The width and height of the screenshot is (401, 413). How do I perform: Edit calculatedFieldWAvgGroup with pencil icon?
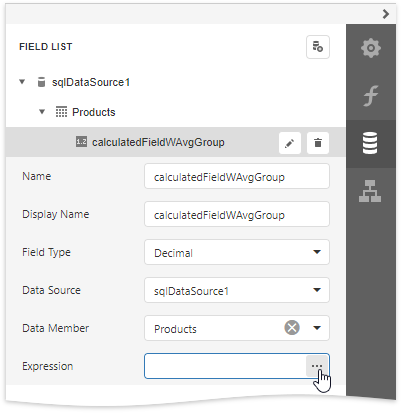[x=290, y=143]
